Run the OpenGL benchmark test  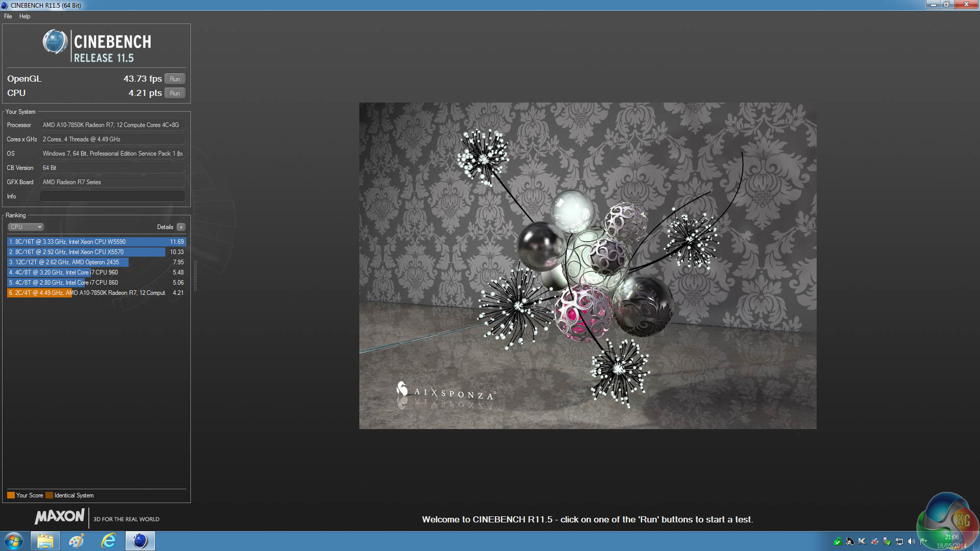175,79
